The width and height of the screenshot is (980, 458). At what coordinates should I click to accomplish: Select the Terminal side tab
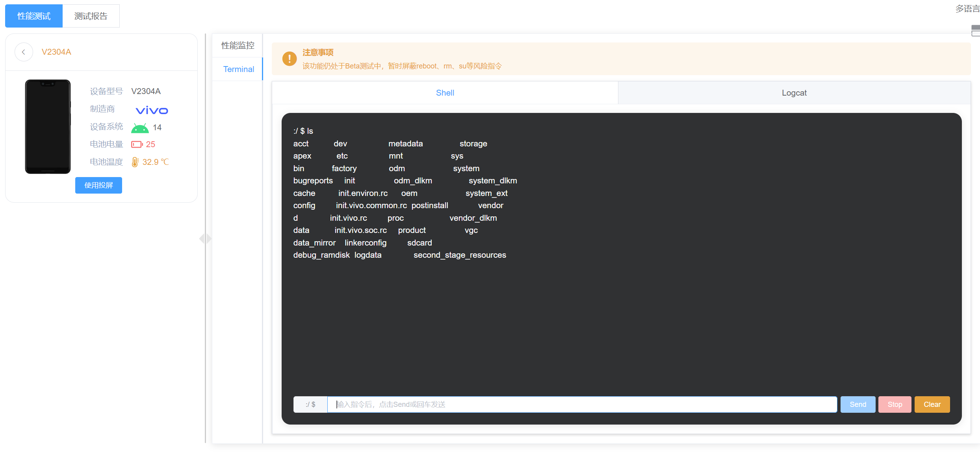coord(238,69)
